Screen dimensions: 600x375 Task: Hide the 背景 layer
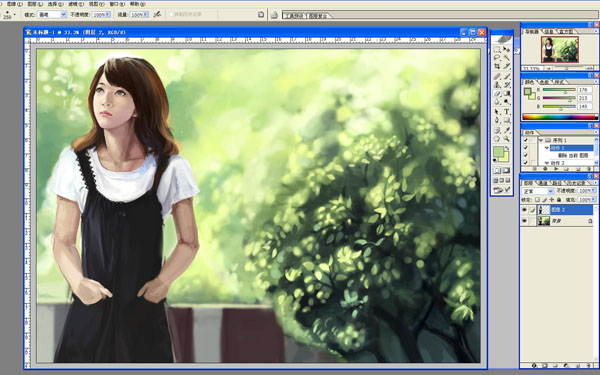[524, 221]
